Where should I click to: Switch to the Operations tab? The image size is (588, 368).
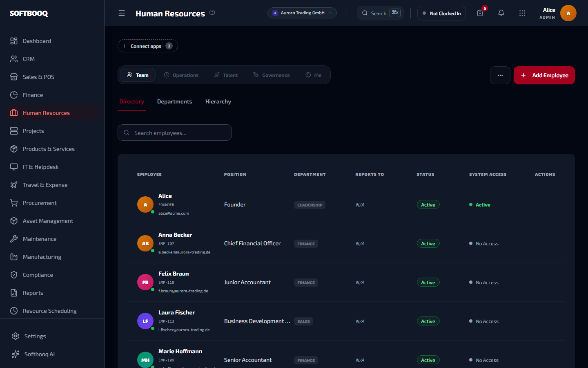click(181, 75)
